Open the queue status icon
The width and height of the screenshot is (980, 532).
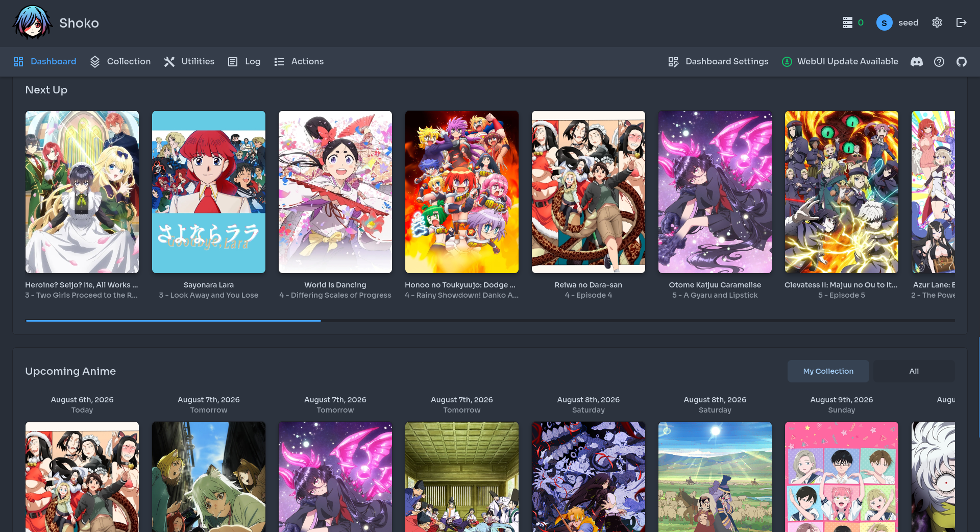848,22
